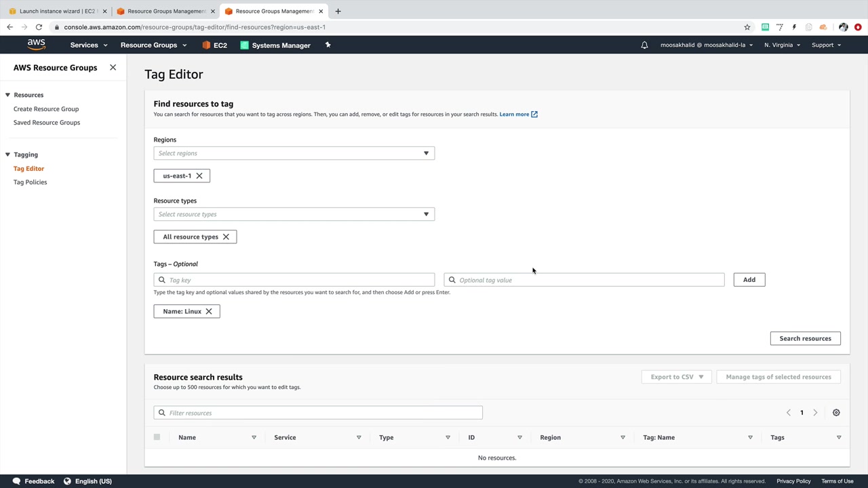Toggle the select-all resources checkbox

point(157,437)
